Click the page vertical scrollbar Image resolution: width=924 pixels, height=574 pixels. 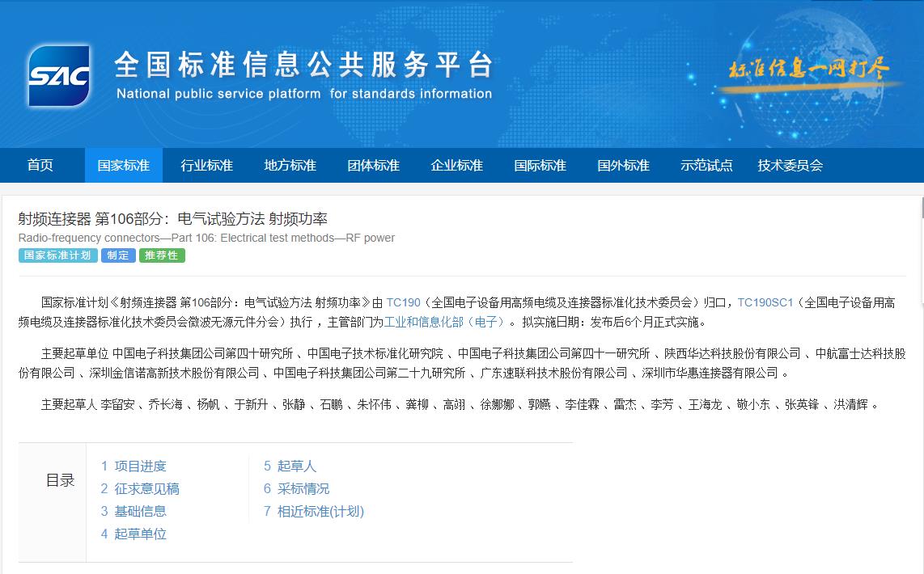pyautogui.click(x=920, y=209)
